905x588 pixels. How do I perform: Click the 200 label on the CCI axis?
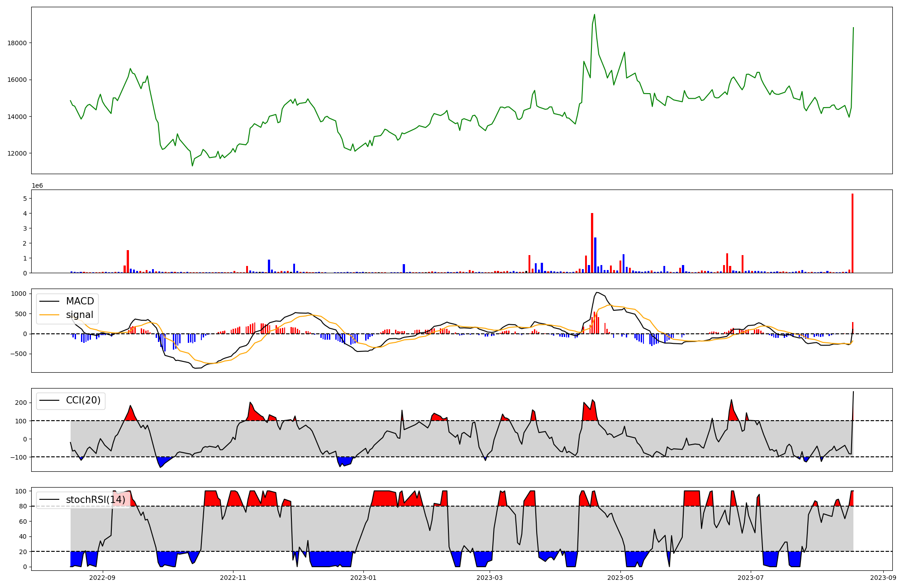[21, 403]
